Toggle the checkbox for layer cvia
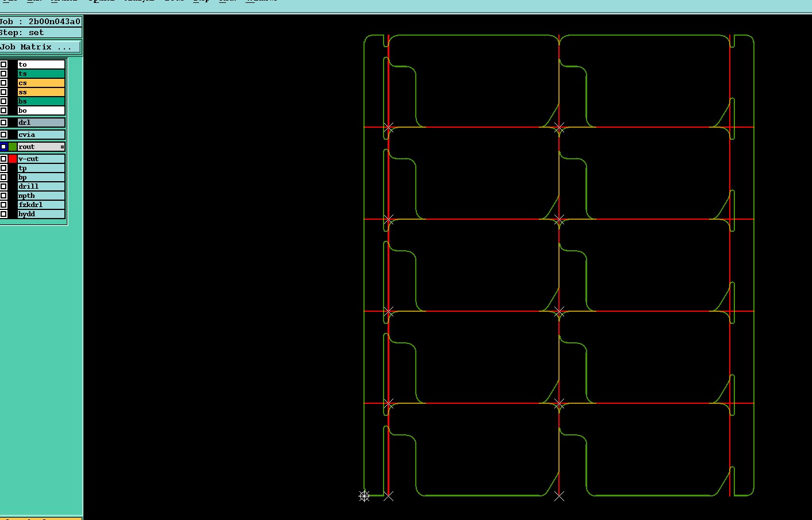The width and height of the screenshot is (812, 520). pyautogui.click(x=3, y=135)
